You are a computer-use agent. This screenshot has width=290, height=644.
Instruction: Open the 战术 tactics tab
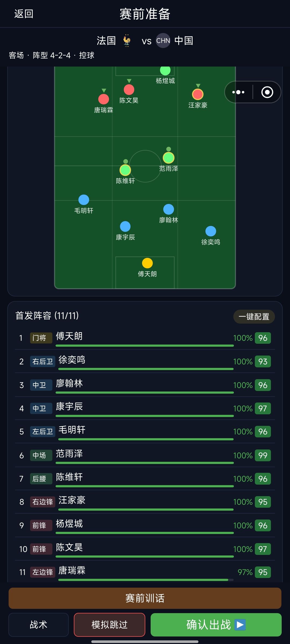click(38, 625)
